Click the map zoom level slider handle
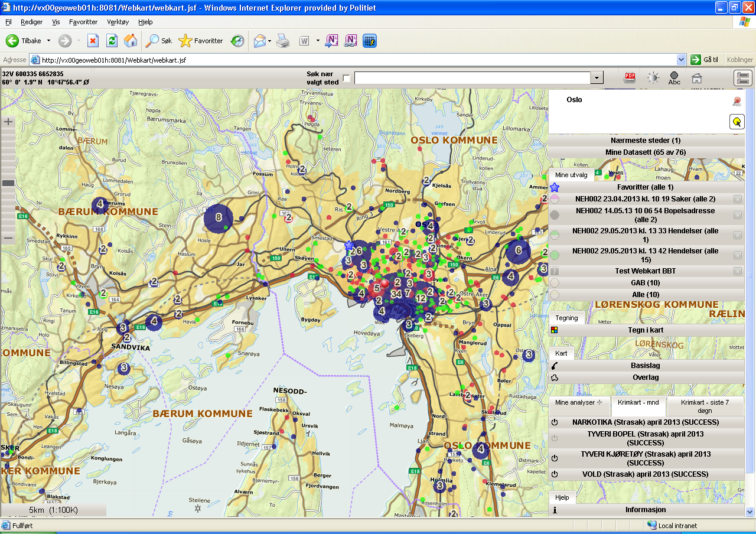 (8, 183)
